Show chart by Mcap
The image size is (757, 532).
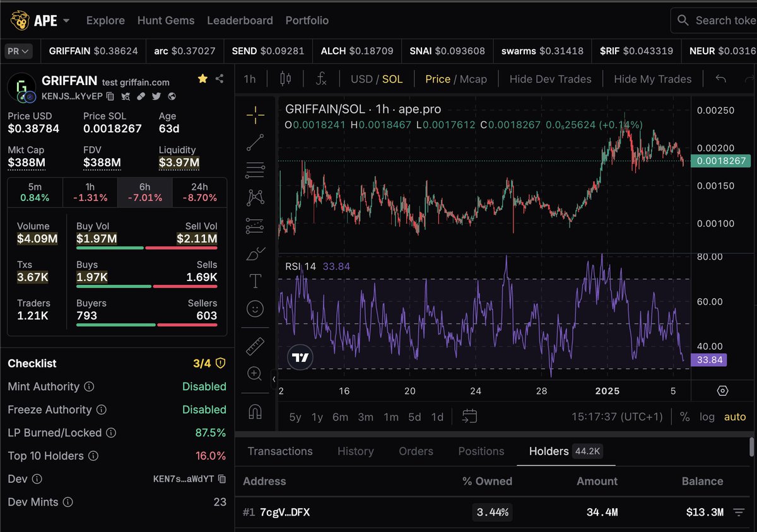tap(473, 79)
